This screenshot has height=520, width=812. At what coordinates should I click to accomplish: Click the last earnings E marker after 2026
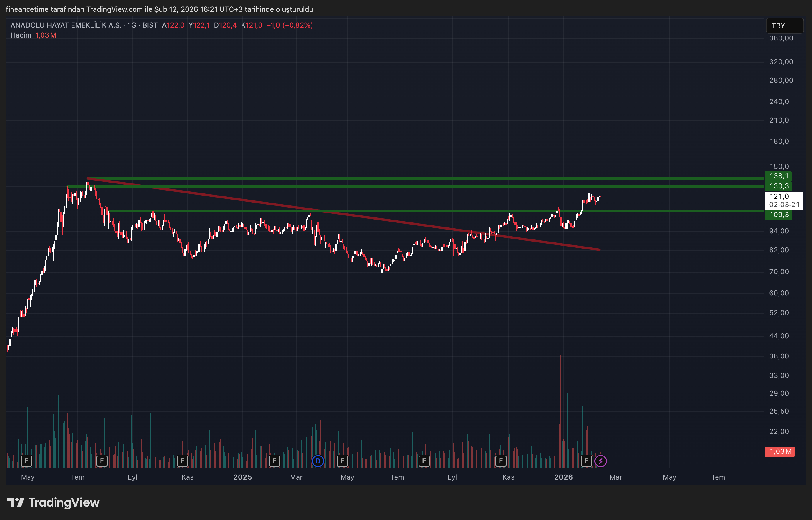[x=587, y=461]
